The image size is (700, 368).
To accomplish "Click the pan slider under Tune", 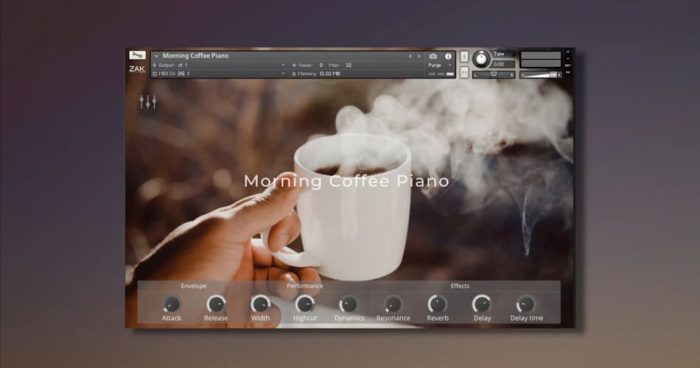I will (x=493, y=75).
